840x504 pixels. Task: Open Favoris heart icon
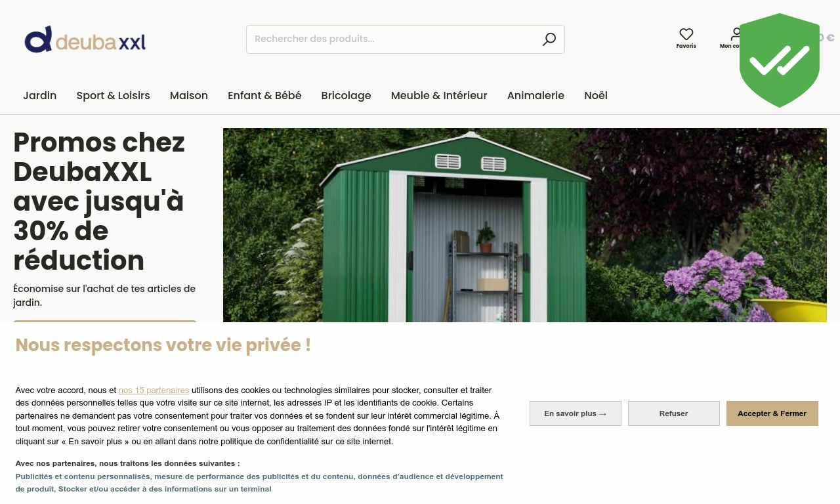(686, 34)
